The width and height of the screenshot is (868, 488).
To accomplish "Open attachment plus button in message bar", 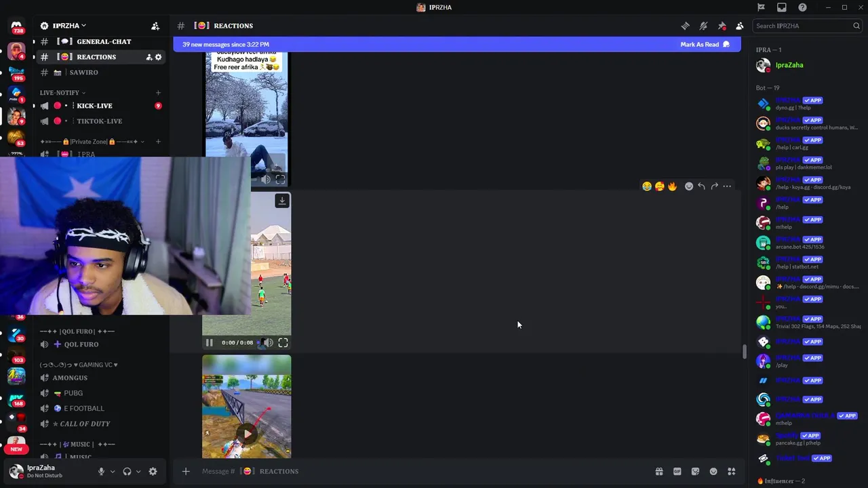I will pos(186,472).
